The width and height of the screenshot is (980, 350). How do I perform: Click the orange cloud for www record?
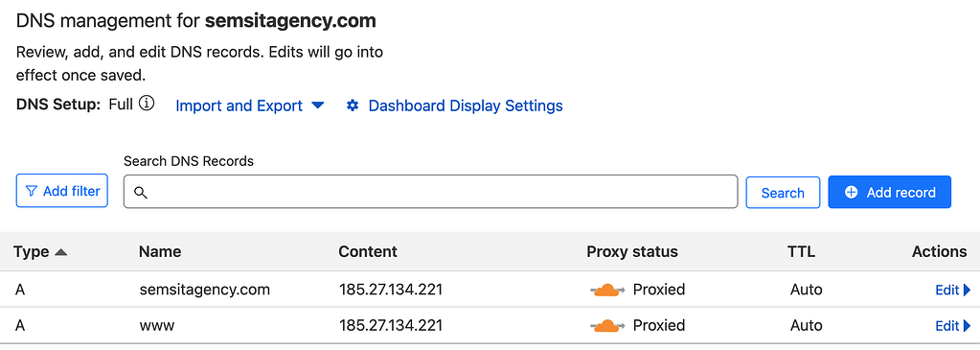(604, 326)
